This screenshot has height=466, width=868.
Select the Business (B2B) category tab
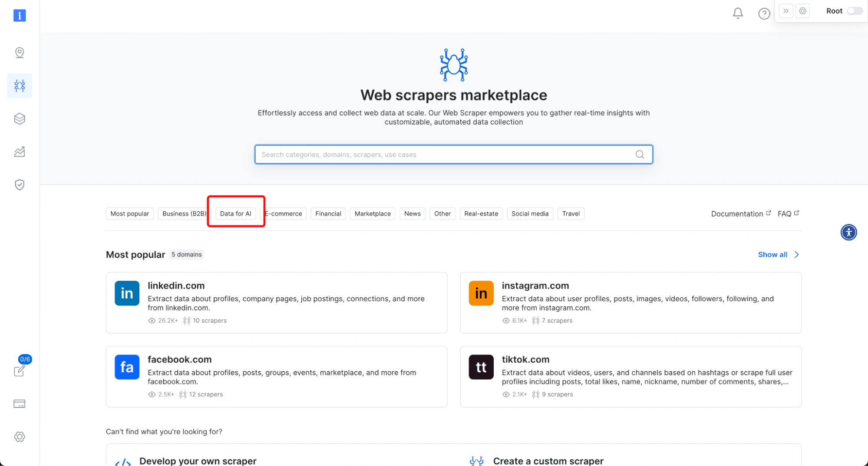coord(184,213)
